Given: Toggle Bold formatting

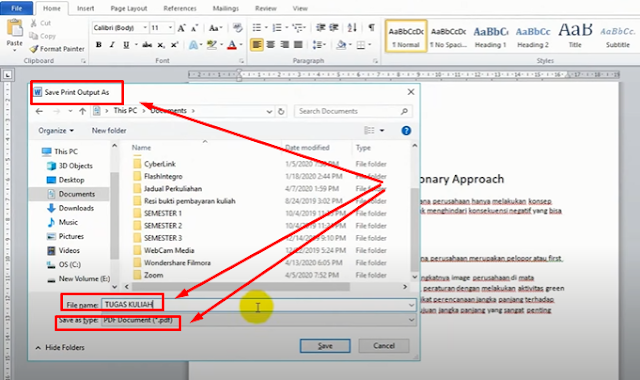Looking at the screenshot, I should coord(98,44).
